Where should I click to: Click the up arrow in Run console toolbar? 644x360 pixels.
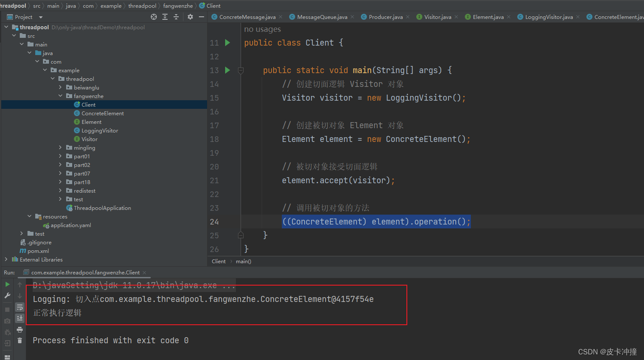[x=20, y=284]
